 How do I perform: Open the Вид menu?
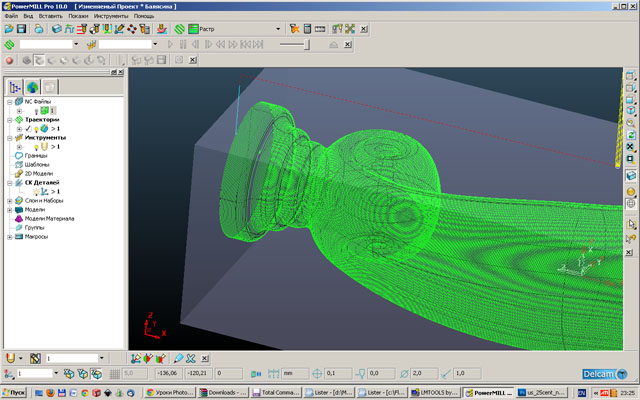(28, 16)
